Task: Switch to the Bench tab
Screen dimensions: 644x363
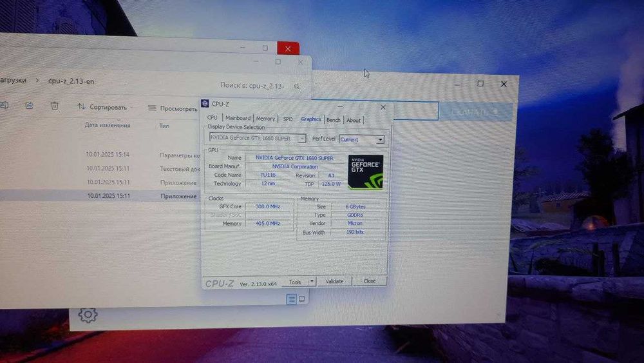Action: 334,120
